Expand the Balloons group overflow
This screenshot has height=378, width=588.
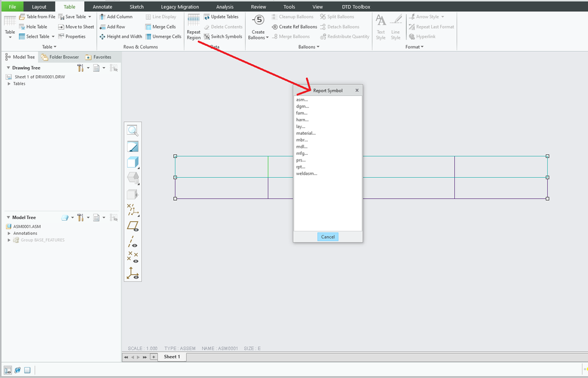coord(308,47)
